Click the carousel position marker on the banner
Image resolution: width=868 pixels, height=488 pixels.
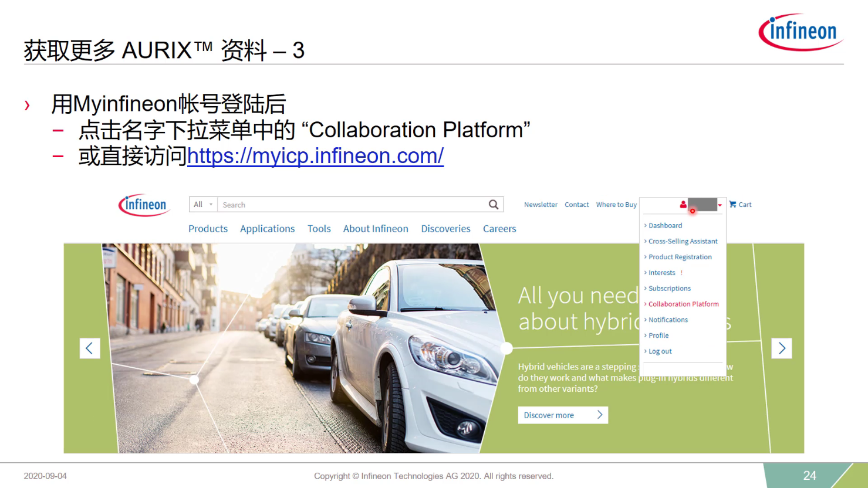[506, 347]
